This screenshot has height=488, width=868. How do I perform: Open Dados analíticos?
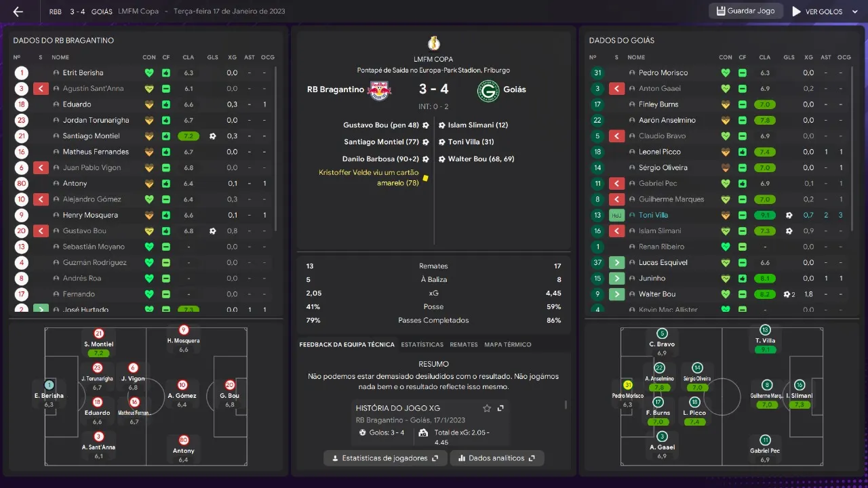click(x=497, y=458)
